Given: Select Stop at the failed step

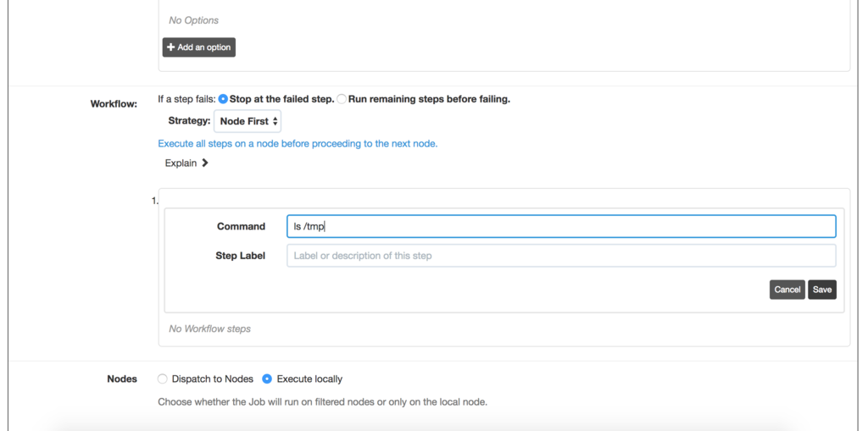Looking at the screenshot, I should (223, 99).
